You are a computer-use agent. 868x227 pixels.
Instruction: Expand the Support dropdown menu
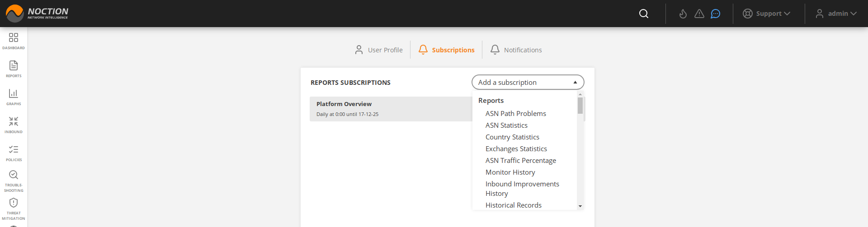pyautogui.click(x=767, y=14)
